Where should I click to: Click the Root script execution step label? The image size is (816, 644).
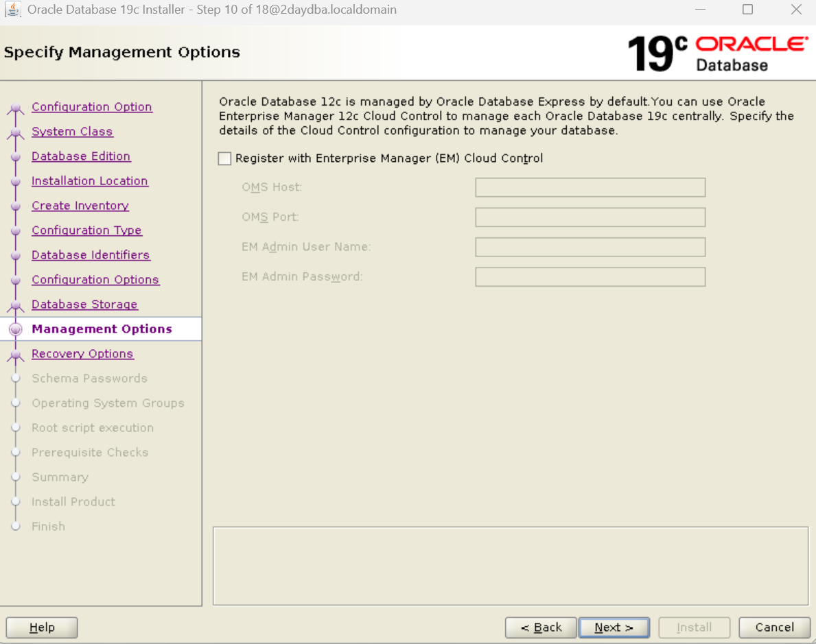pyautogui.click(x=93, y=427)
